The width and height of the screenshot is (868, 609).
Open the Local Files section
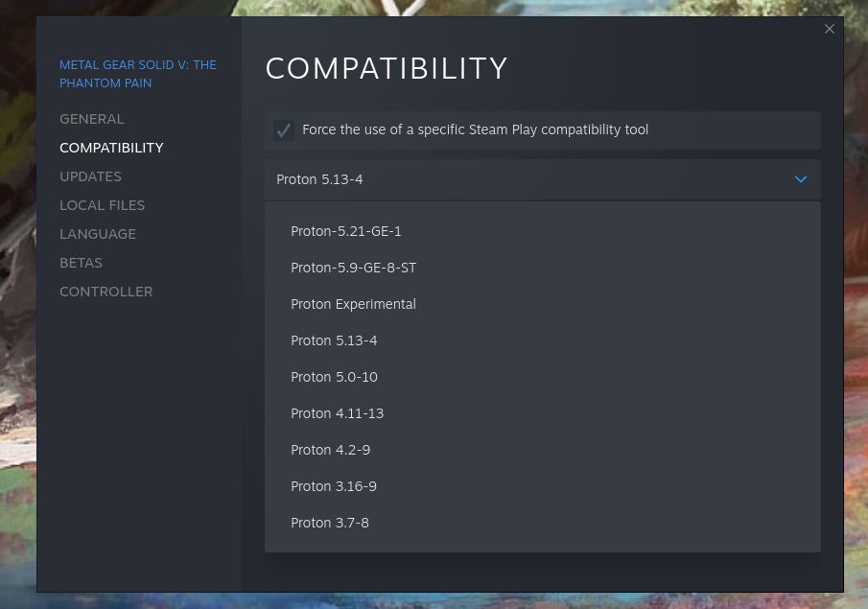click(102, 205)
